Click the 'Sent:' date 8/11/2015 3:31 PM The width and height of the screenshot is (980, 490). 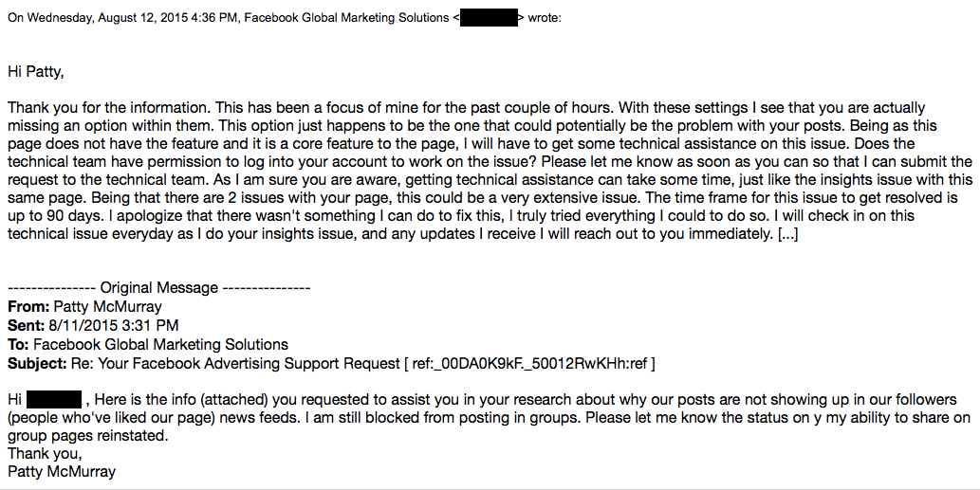point(113,325)
